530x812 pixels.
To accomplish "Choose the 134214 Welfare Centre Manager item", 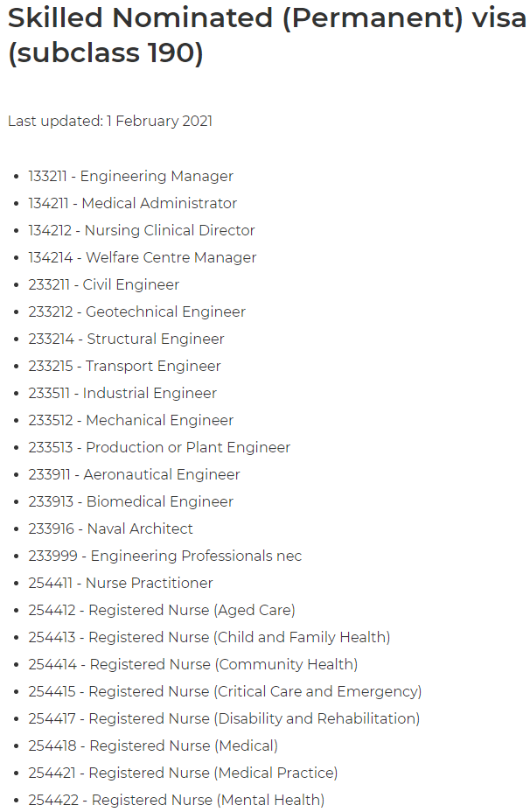I will [143, 257].
